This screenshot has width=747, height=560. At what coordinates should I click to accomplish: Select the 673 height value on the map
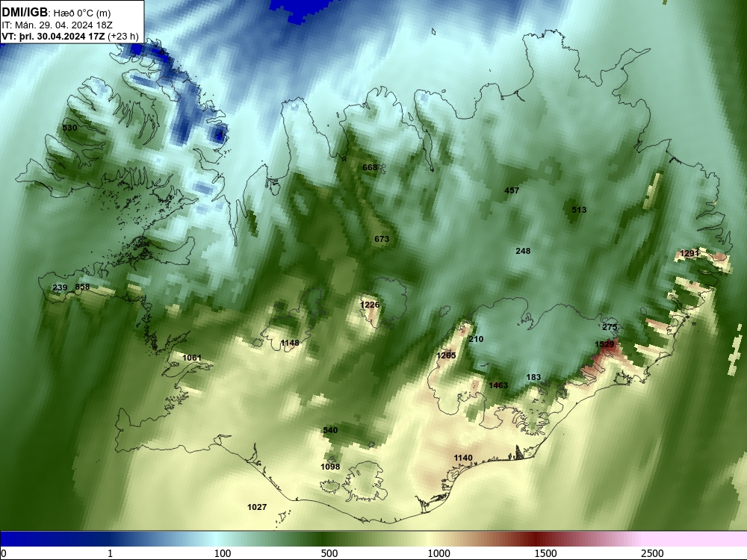click(382, 239)
